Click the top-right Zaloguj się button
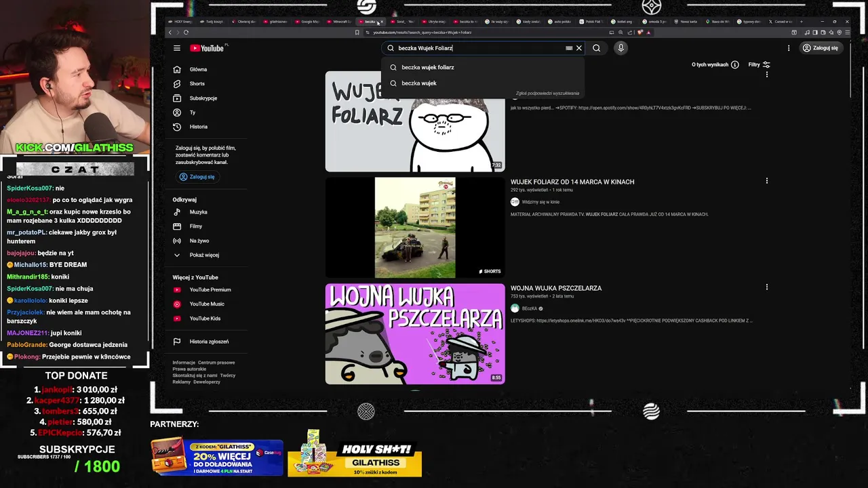This screenshot has width=868, height=488. [x=821, y=48]
